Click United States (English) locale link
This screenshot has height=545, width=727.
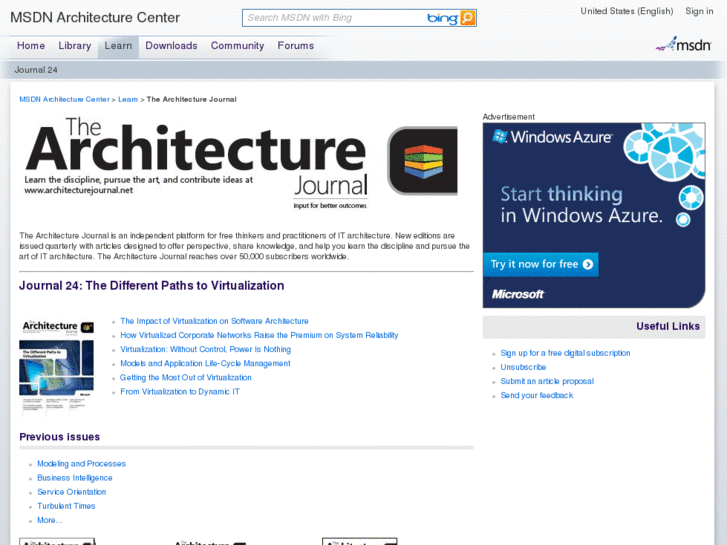pos(626,11)
